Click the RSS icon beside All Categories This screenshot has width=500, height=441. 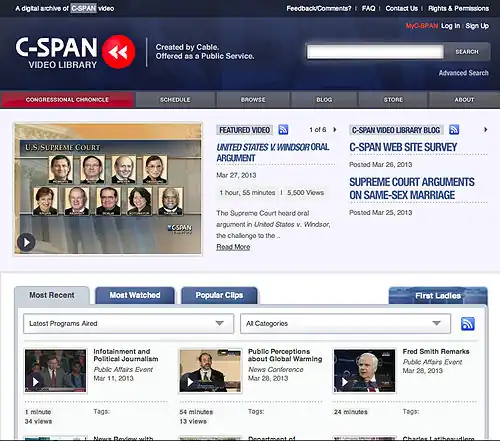(x=468, y=324)
